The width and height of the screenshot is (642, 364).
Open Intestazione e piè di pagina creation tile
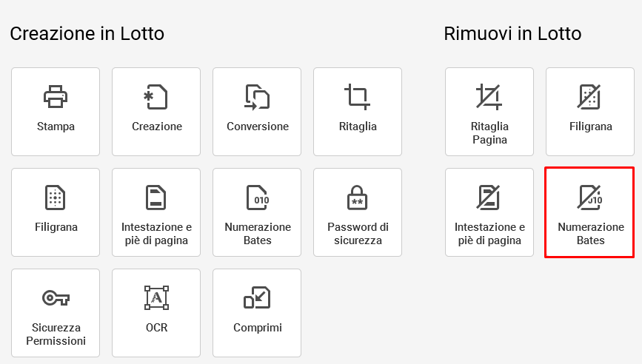click(156, 212)
